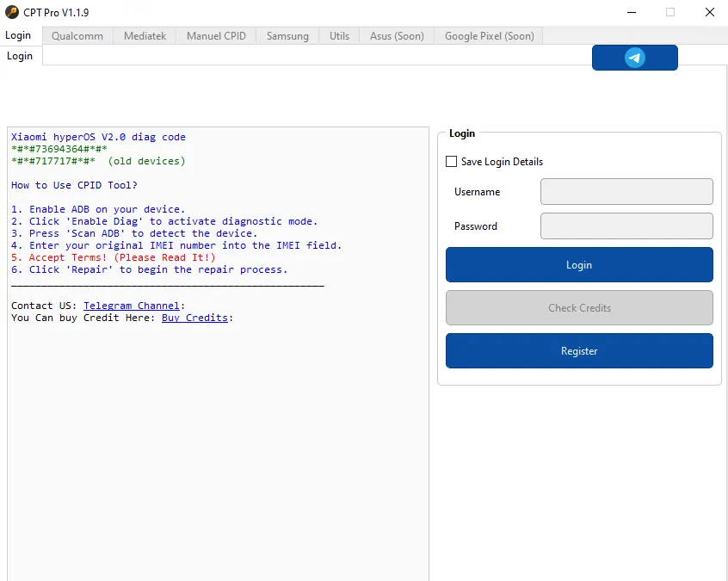Screen dimensions: 728x581
Task: Go to the Samsung tab
Action: 287,36
